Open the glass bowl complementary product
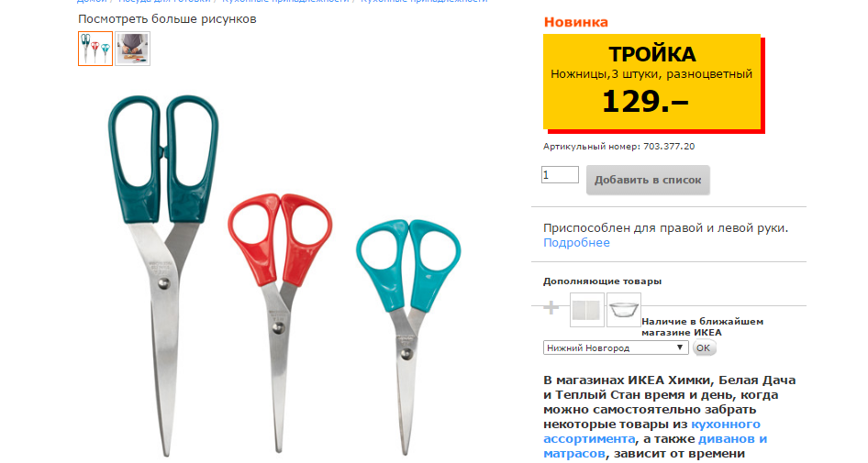 pyautogui.click(x=624, y=310)
